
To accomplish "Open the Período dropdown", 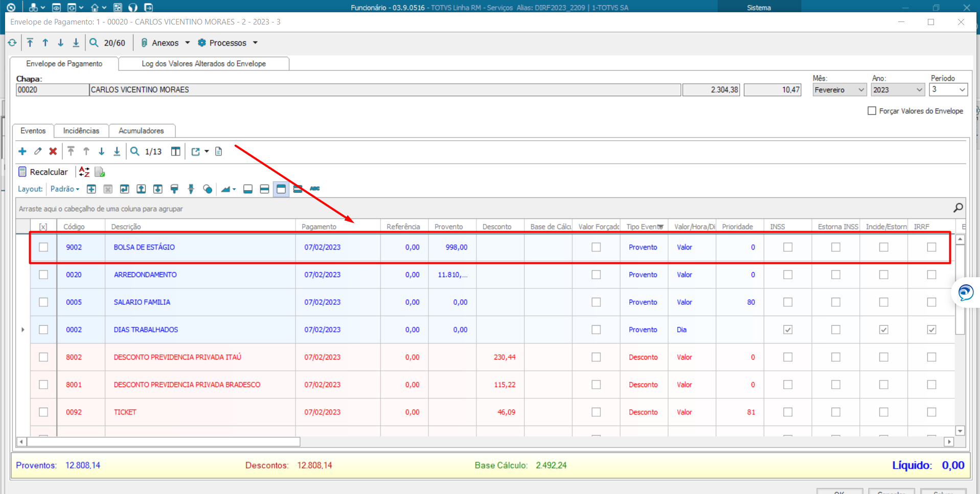I will (962, 90).
